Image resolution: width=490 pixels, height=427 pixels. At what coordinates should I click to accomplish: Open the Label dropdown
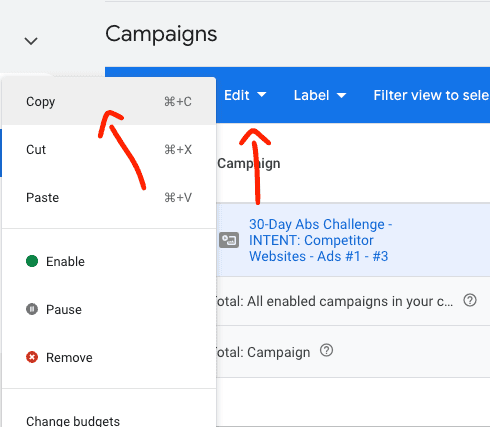(320, 95)
